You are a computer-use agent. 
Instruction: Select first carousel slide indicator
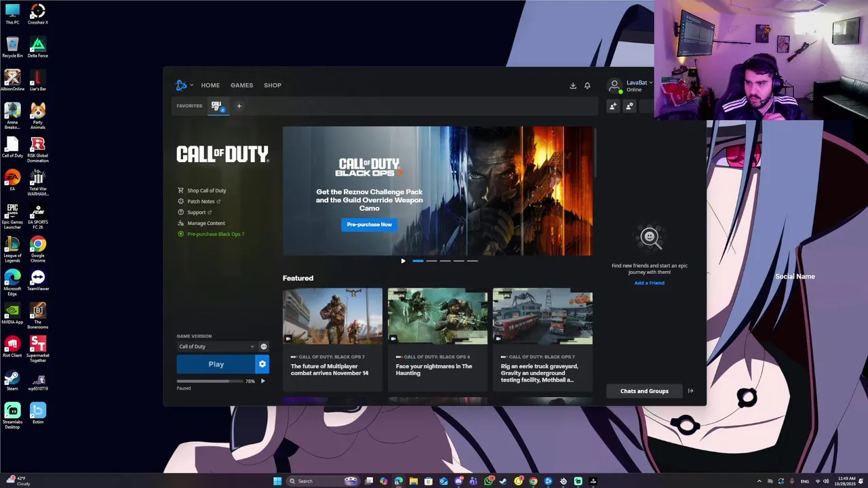click(418, 261)
